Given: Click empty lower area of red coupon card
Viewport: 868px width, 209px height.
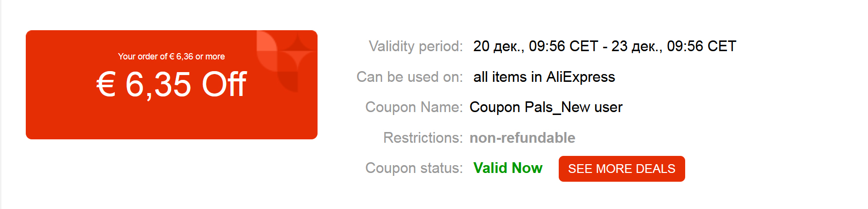Looking at the screenshot, I should click(171, 122).
